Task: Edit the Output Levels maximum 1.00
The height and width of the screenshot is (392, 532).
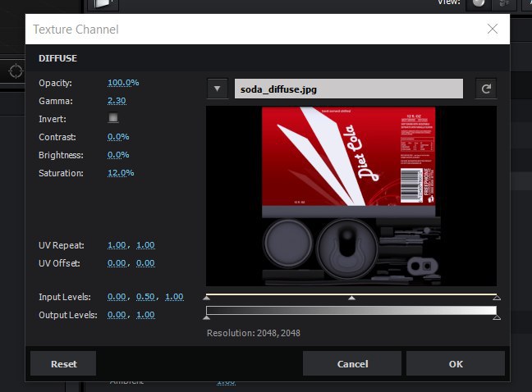Action: (145, 315)
